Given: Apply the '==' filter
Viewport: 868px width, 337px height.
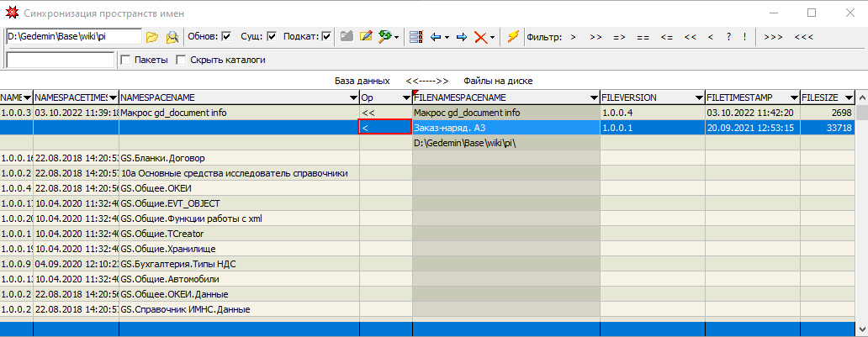Looking at the screenshot, I should pos(643,37).
